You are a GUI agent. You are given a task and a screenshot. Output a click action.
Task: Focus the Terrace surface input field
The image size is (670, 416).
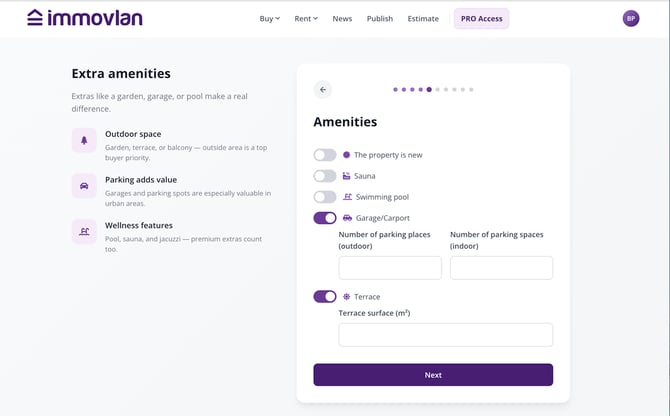[446, 335]
